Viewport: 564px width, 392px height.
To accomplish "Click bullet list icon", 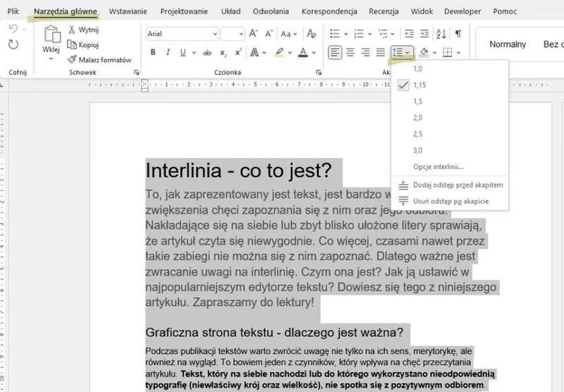I will coord(334,34).
